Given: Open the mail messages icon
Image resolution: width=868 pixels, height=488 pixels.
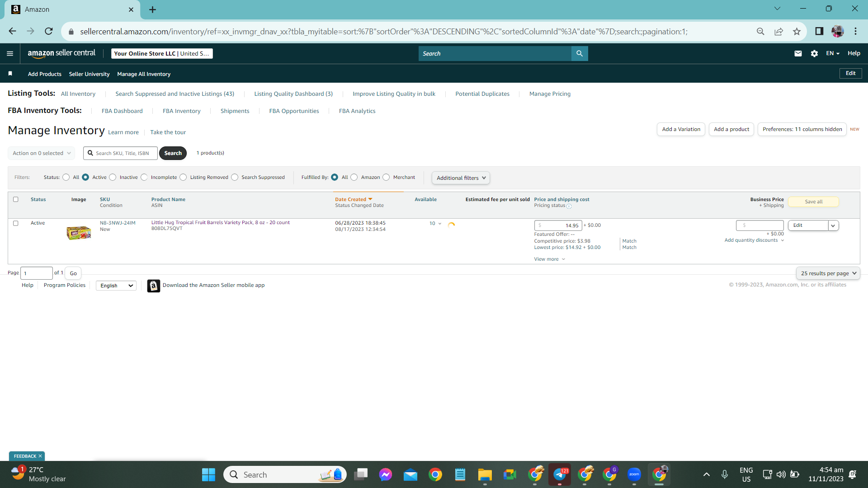Looking at the screenshot, I should pos(798,53).
